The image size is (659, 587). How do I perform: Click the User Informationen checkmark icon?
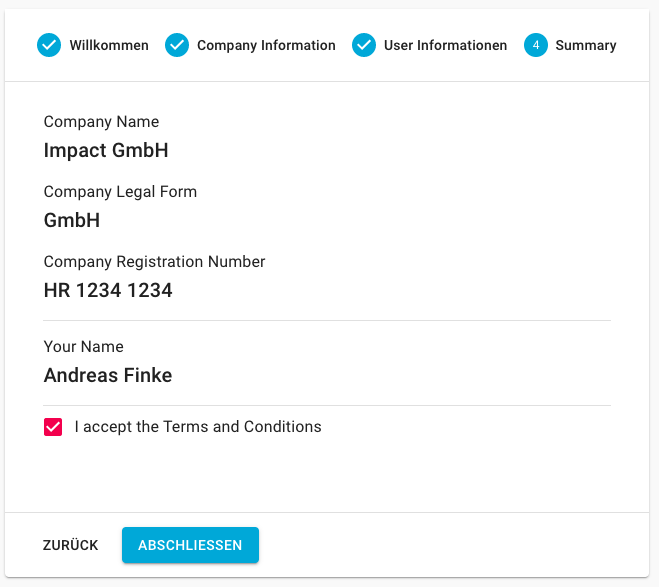(364, 45)
